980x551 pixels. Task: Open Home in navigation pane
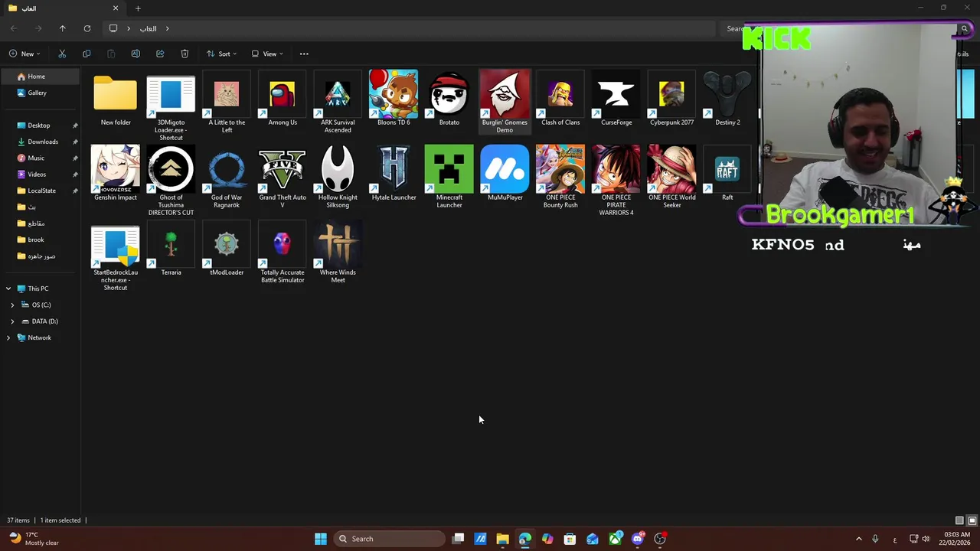click(x=40, y=77)
